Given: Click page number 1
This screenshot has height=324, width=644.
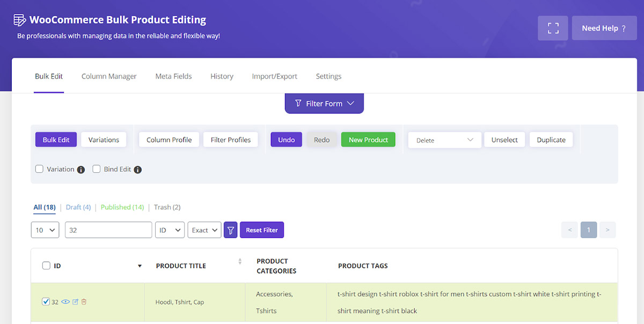Looking at the screenshot, I should (589, 230).
